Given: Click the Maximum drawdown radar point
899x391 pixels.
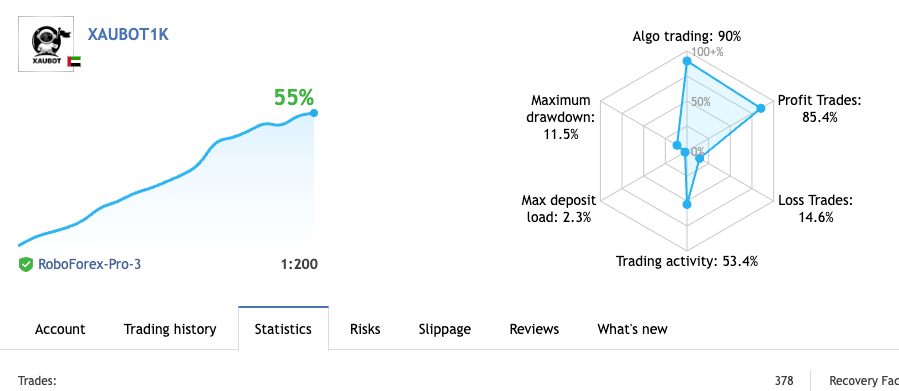Looking at the screenshot, I should tap(677, 146).
